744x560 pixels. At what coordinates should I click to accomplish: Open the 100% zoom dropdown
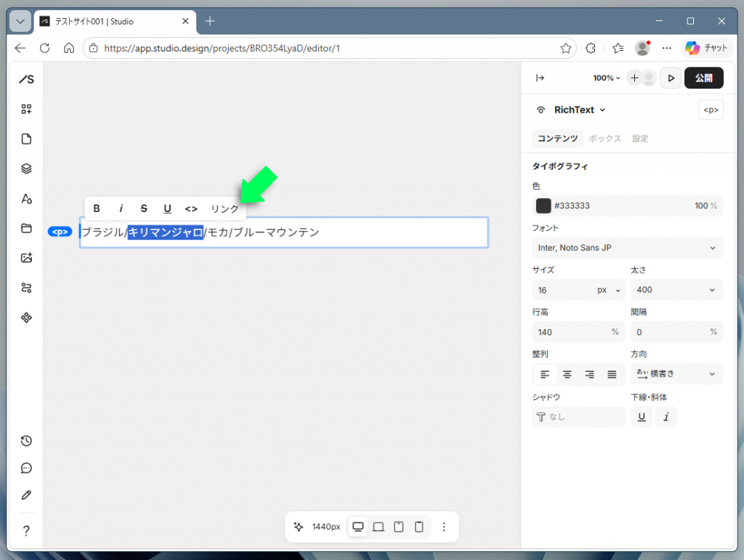click(x=607, y=78)
